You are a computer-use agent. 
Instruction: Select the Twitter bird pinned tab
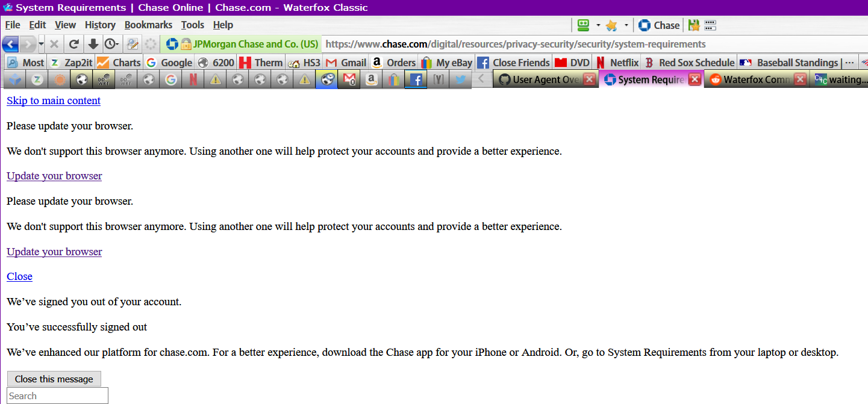coord(461,79)
